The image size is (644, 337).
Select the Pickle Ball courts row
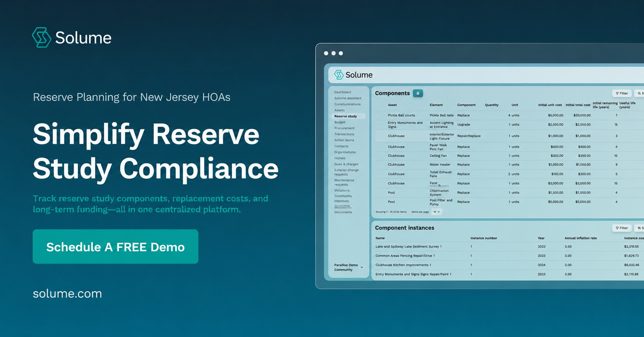pyautogui.click(x=509, y=115)
